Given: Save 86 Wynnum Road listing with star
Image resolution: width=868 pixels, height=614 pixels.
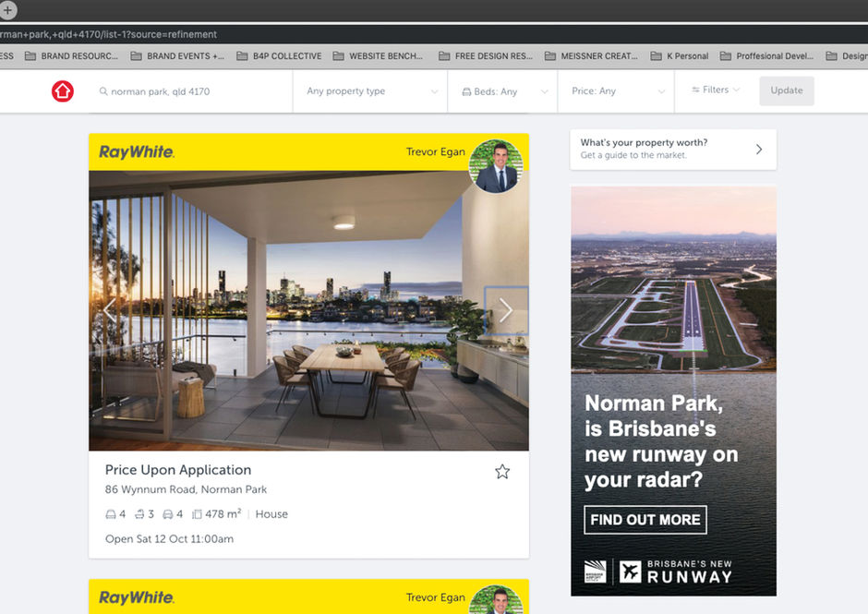Looking at the screenshot, I should pyautogui.click(x=502, y=472).
